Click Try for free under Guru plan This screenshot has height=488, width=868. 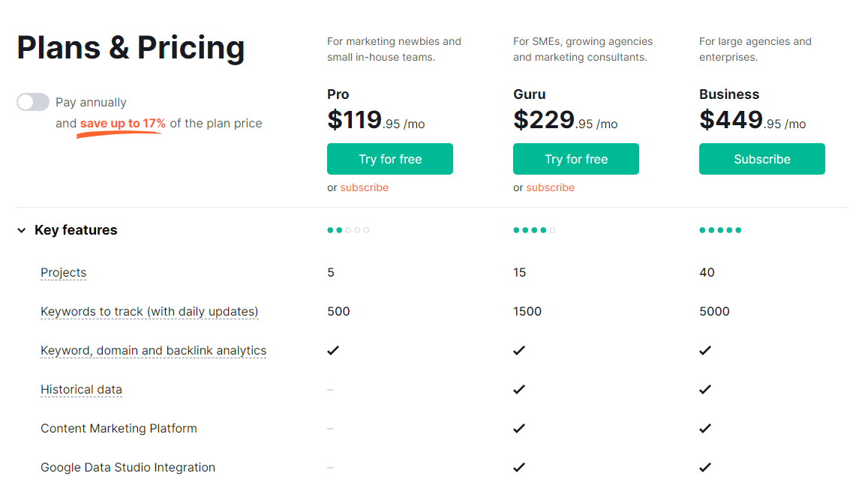[575, 159]
